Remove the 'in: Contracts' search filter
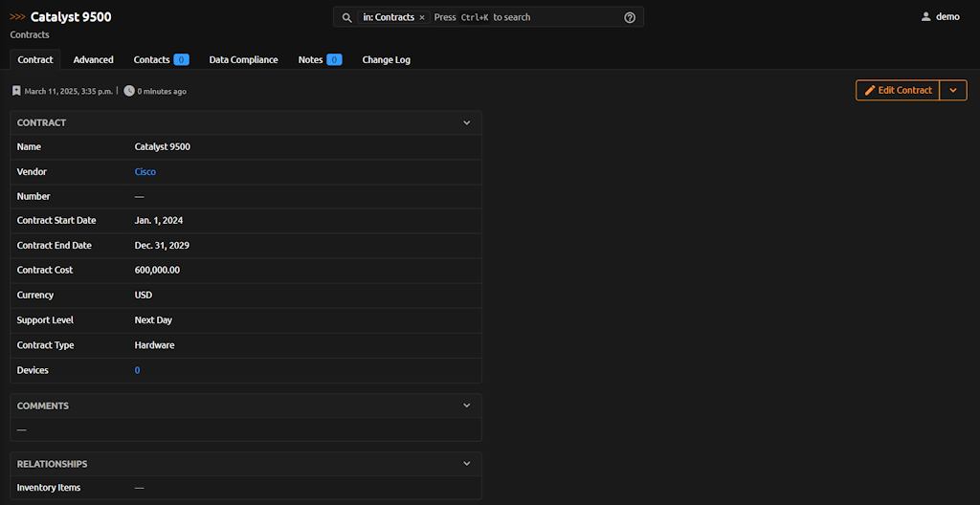Image resolution: width=980 pixels, height=505 pixels. coord(422,17)
